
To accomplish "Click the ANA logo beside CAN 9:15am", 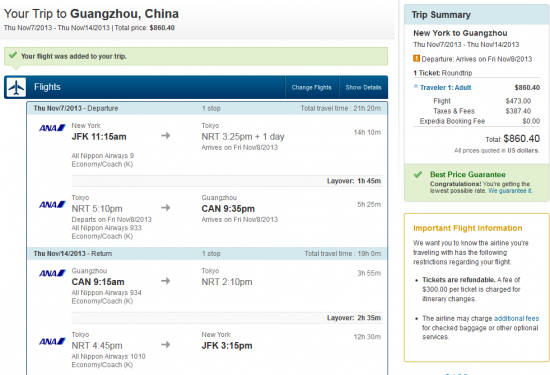I will click(x=52, y=273).
